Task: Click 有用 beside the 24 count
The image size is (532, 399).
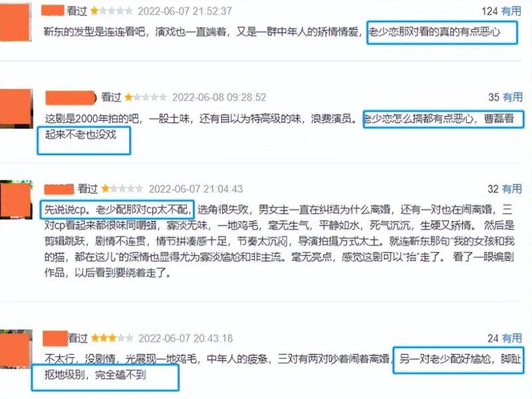Action: coord(511,338)
